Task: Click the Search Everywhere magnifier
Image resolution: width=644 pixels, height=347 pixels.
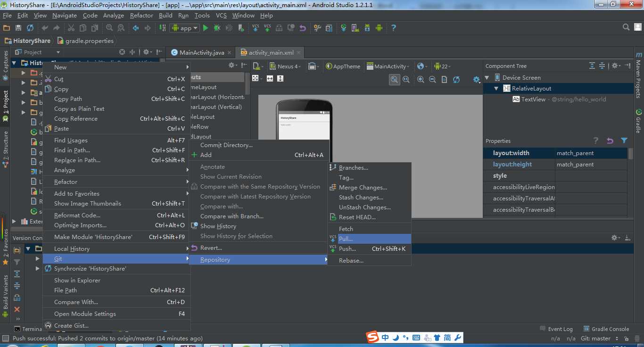Action: point(627,28)
